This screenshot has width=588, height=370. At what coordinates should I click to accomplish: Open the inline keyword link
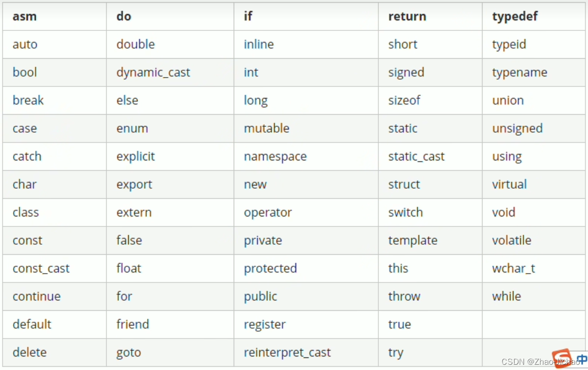pos(258,45)
